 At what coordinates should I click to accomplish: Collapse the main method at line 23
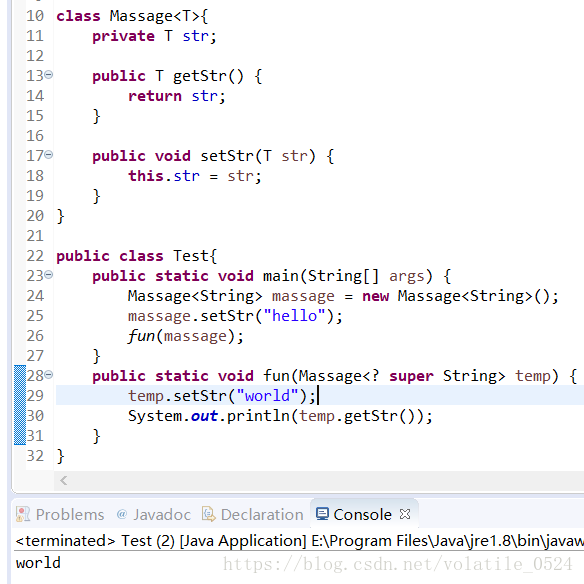pyautogui.click(x=49, y=275)
